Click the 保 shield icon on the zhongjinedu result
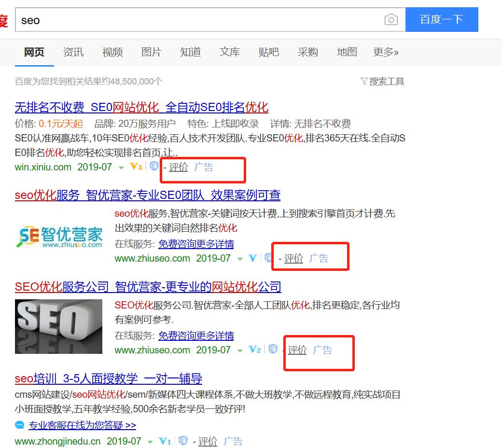Viewport: 502px width, 448px height. pos(183,441)
